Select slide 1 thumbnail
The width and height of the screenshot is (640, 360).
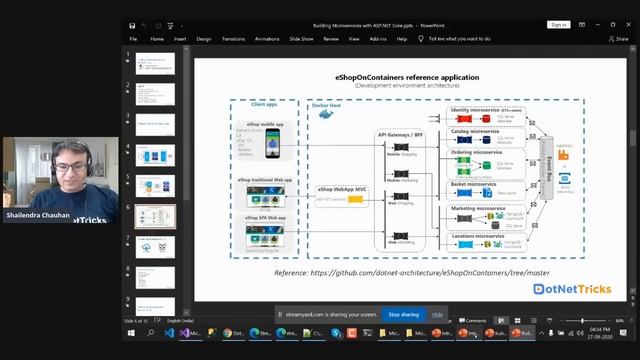tap(155, 64)
